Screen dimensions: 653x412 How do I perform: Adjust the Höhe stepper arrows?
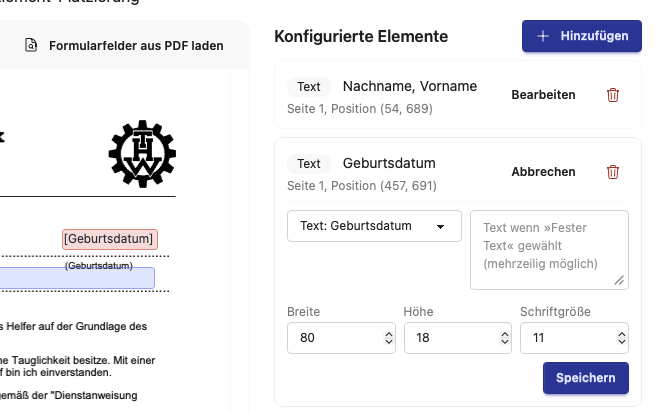[x=505, y=338]
